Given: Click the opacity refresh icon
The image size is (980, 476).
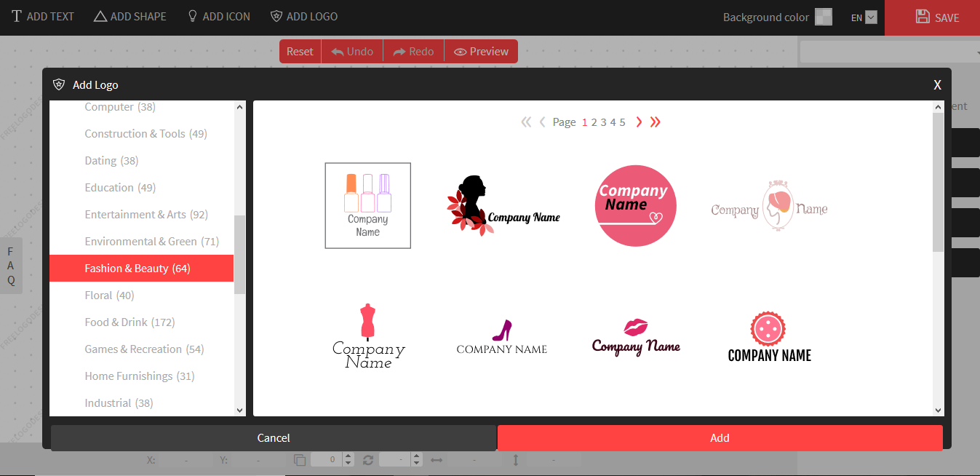Looking at the screenshot, I should click(x=368, y=459).
